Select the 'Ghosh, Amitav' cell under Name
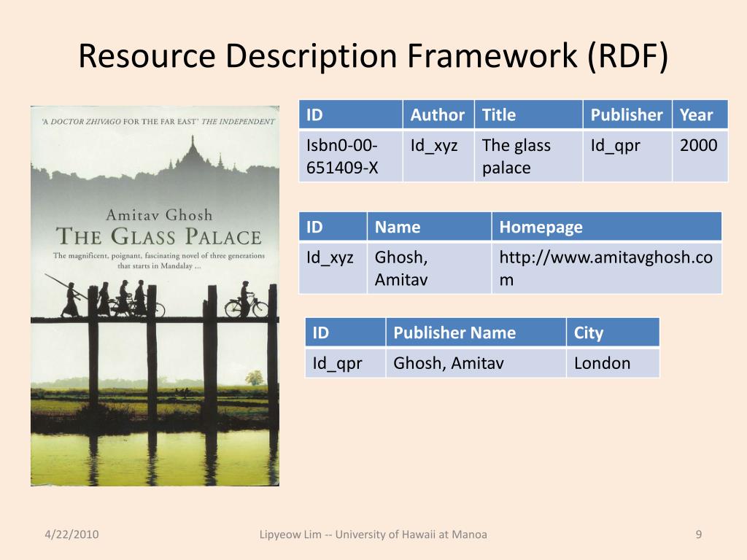This screenshot has height=560, width=747. coord(429,268)
